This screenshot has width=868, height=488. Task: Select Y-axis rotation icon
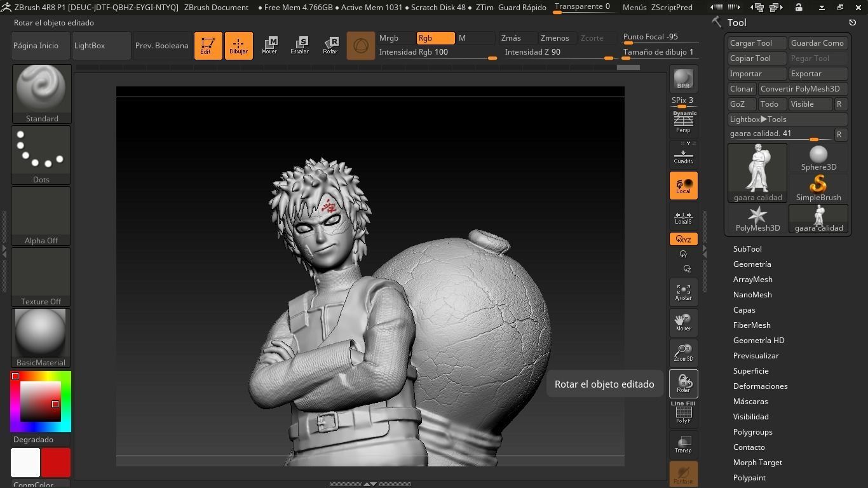(683, 254)
